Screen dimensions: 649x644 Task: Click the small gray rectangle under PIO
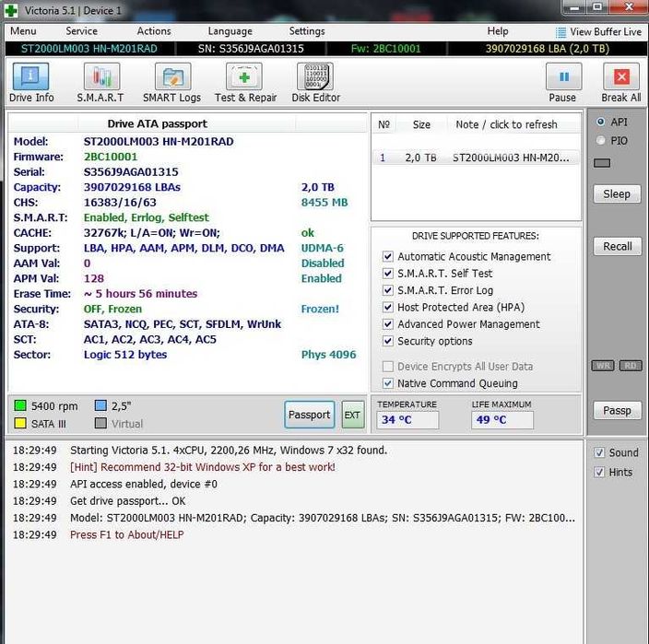[x=601, y=162]
